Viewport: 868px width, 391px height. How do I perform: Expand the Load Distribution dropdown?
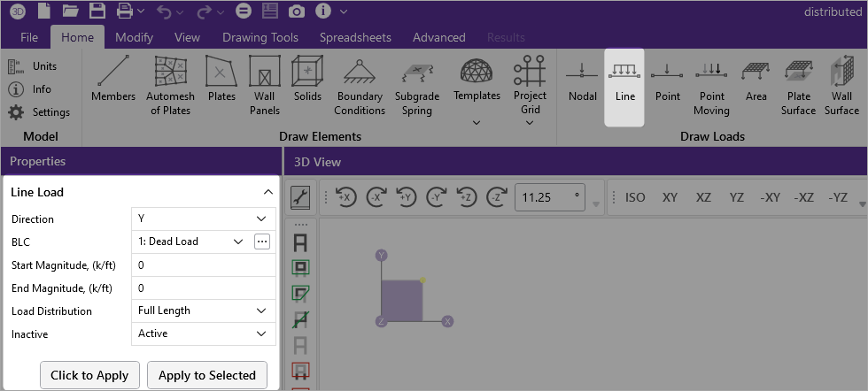tap(204, 310)
